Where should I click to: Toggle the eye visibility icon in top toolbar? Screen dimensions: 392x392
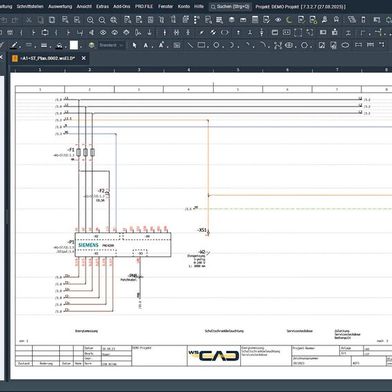[x=278, y=20]
